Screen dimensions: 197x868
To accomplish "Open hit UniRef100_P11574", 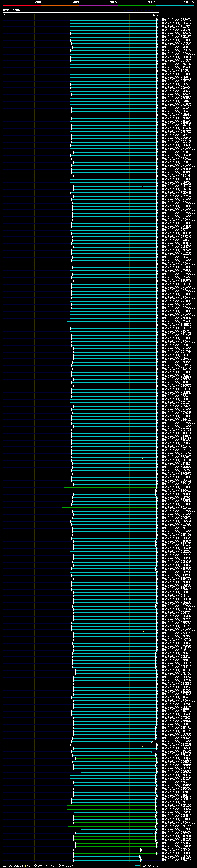I will click(176, 26).
